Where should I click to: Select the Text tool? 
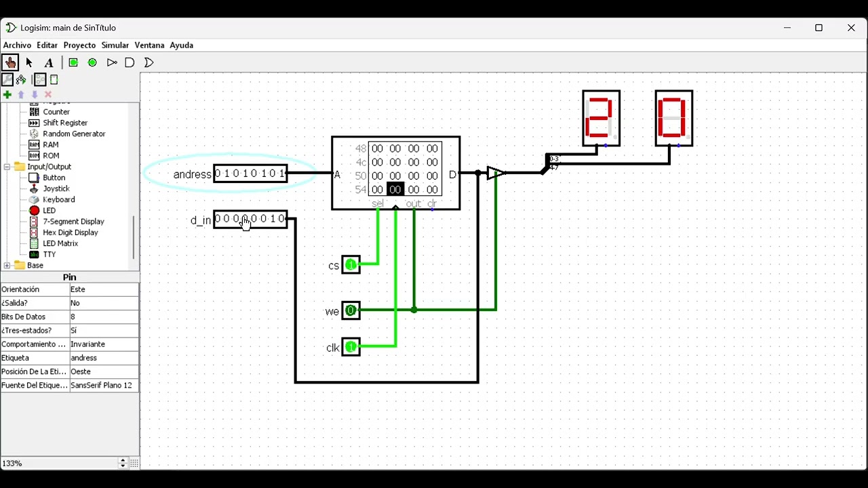(x=49, y=62)
